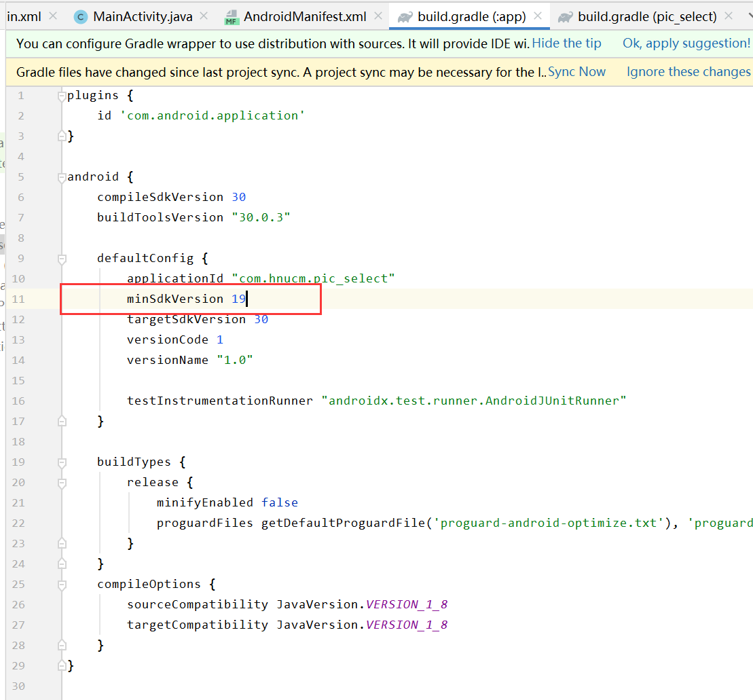The height and width of the screenshot is (700, 753).
Task: Click the Java class icon beside MainActivity.java
Action: click(80, 17)
